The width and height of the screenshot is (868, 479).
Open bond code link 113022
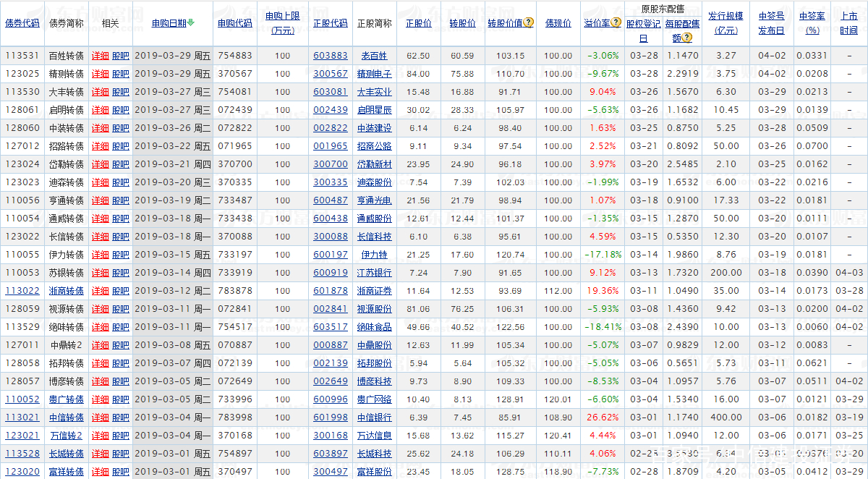pyautogui.click(x=22, y=291)
